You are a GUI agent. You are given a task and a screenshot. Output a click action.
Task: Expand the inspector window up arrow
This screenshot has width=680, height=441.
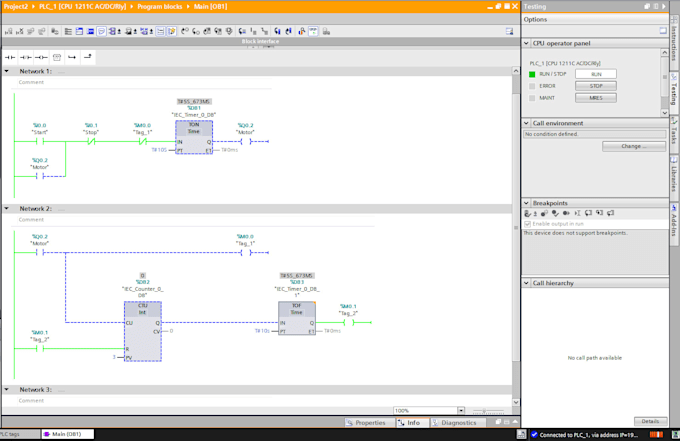coord(515,421)
